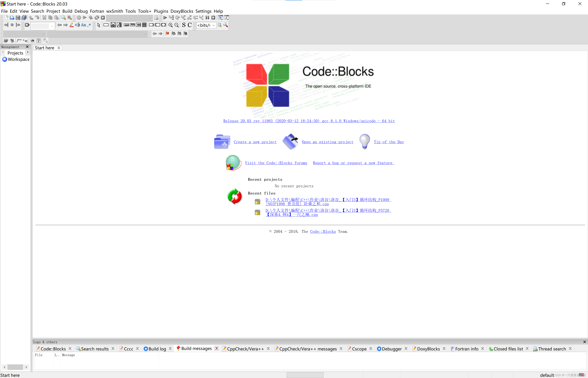Viewport: 588px width, 378px height.
Task: Click the Save all files icon
Action: 24,18
